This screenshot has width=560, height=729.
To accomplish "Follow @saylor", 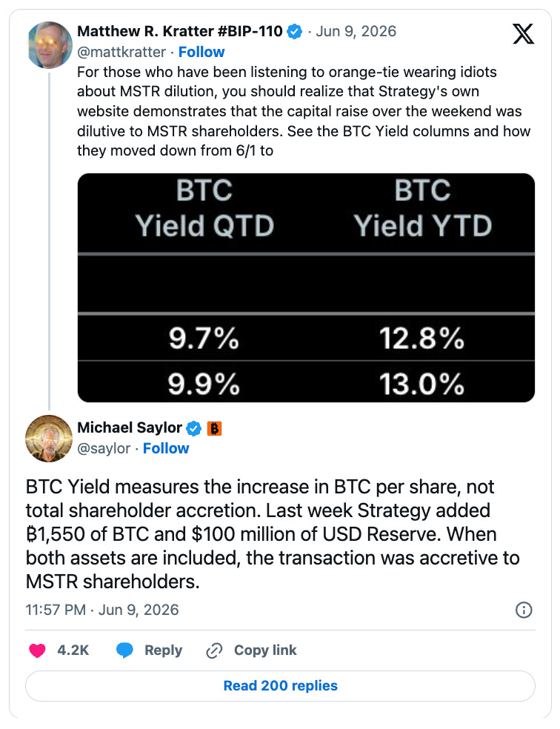I will 165,448.
